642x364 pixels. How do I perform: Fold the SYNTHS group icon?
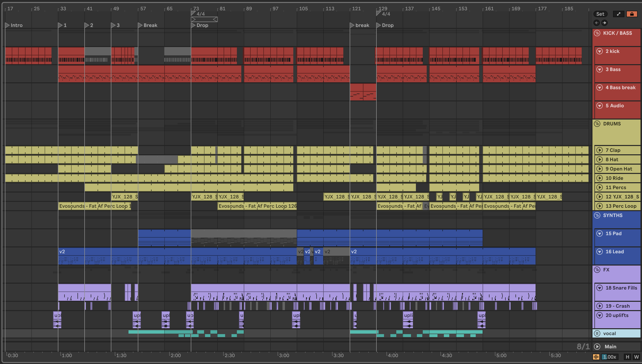[597, 215]
